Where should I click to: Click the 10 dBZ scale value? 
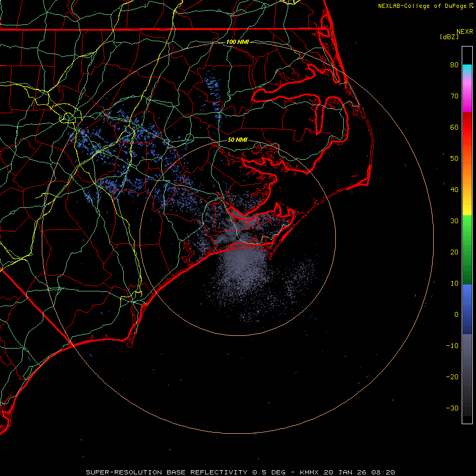pos(454,283)
